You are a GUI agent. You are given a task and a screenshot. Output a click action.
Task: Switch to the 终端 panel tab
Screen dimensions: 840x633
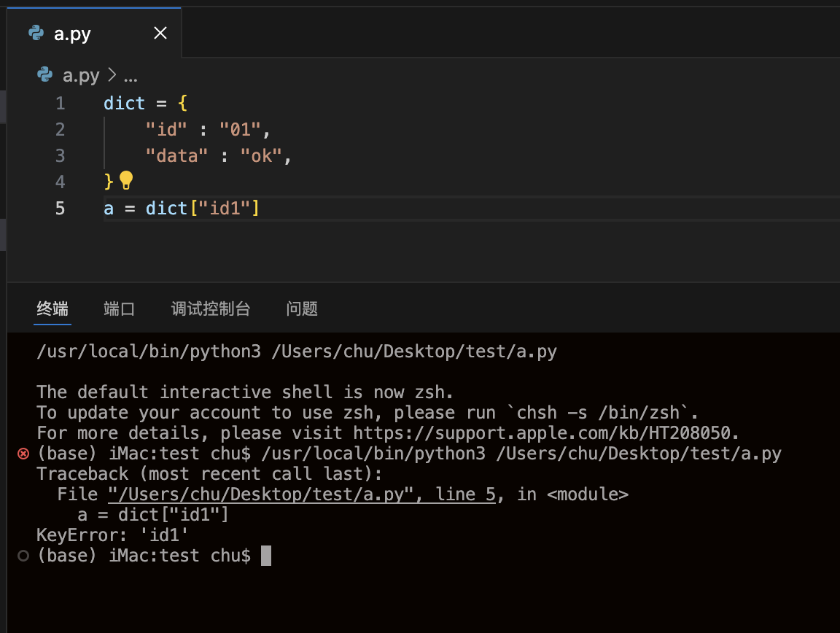click(52, 308)
